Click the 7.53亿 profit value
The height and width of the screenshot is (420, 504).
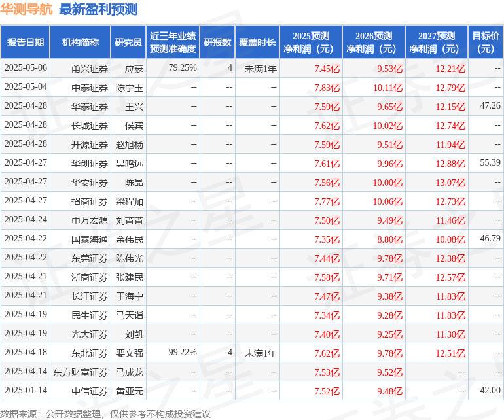pyautogui.click(x=327, y=372)
